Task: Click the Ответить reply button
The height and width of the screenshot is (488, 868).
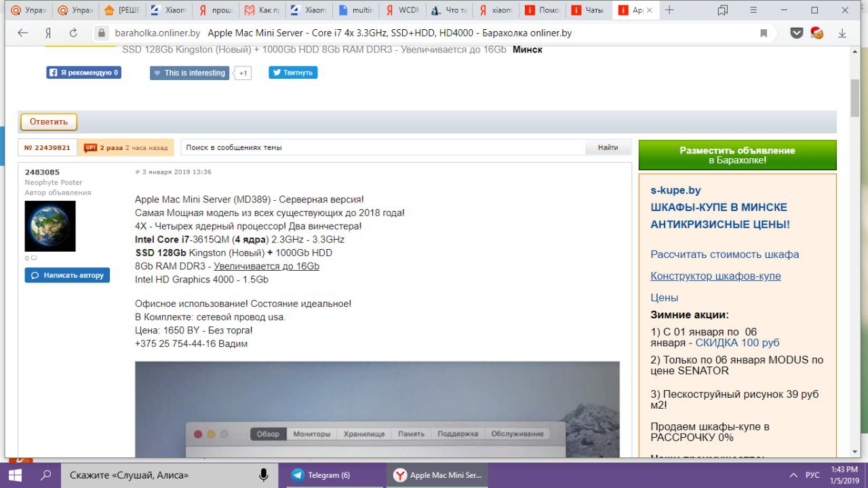Action: point(49,121)
